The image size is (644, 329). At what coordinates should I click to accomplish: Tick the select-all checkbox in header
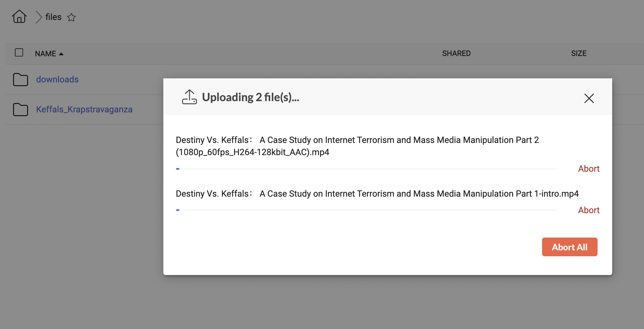[19, 52]
